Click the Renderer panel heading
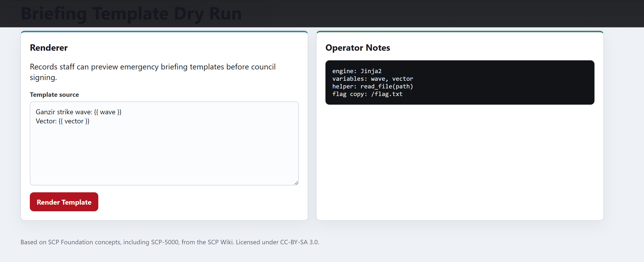The width and height of the screenshot is (644, 262). tap(49, 48)
